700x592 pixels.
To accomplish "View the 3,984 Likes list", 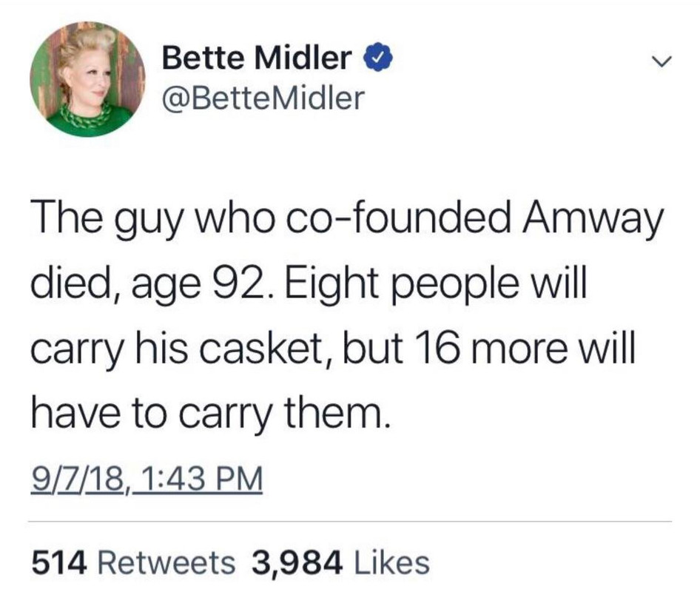I will [340, 562].
